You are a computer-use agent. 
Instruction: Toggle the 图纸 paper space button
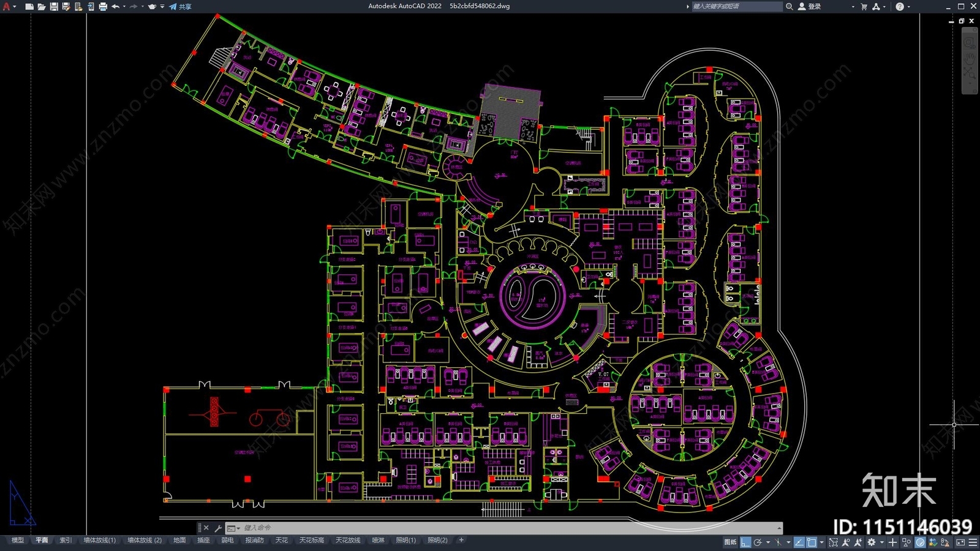pyautogui.click(x=730, y=542)
